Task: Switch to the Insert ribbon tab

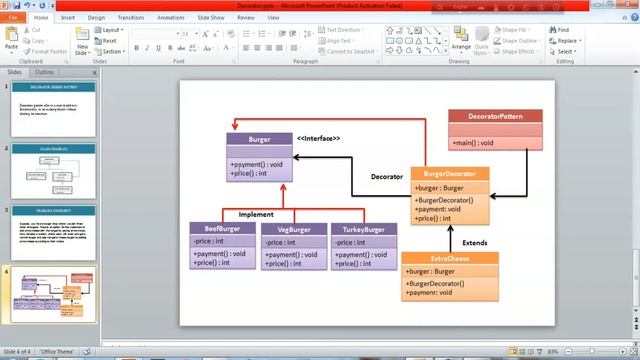Action: click(68, 18)
